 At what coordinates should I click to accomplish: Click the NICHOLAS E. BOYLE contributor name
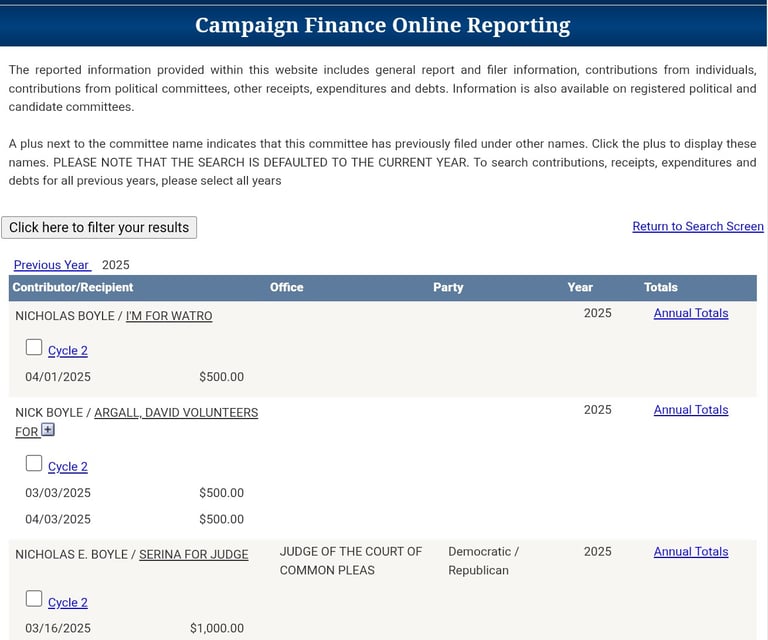click(72, 554)
